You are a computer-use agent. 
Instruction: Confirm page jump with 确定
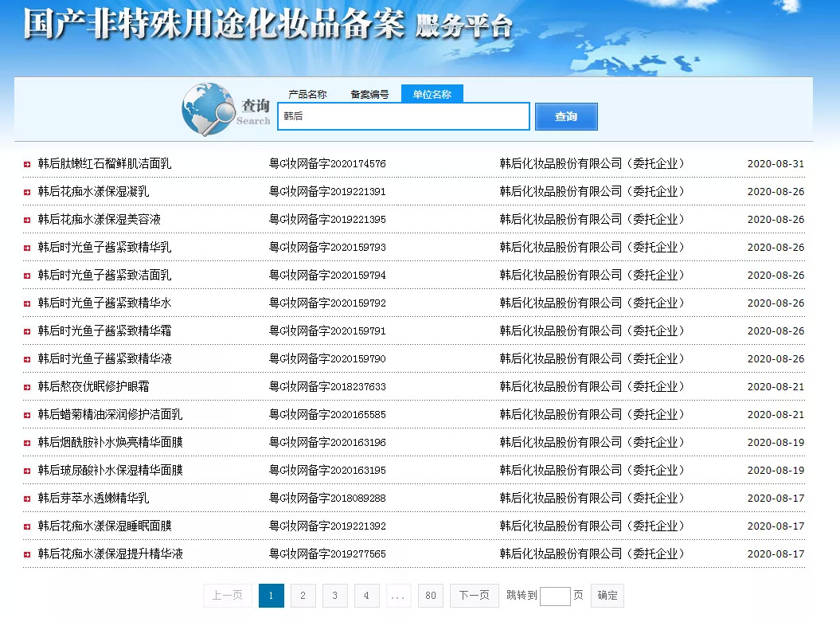click(x=608, y=596)
